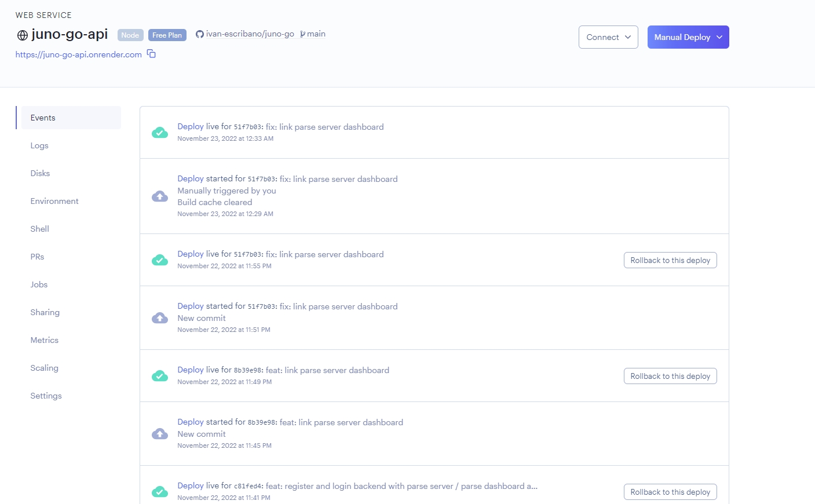Open the main branch link
The height and width of the screenshot is (504, 815).
316,34
